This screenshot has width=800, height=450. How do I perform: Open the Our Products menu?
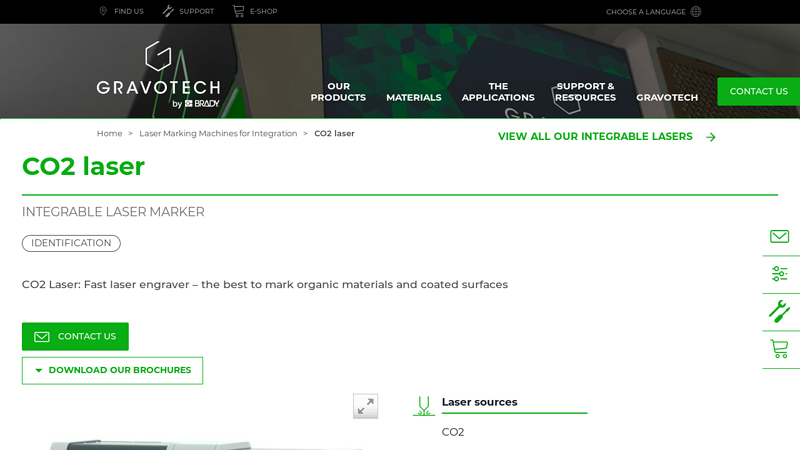point(338,92)
